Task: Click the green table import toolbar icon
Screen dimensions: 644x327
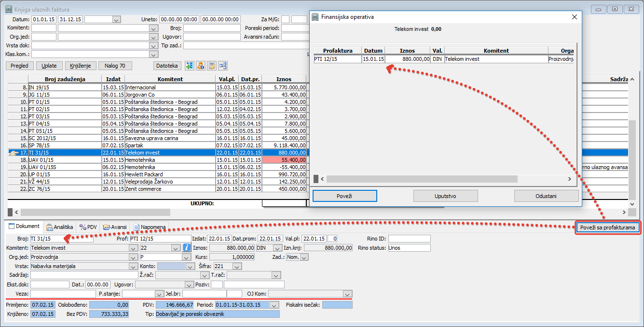Action: pyautogui.click(x=189, y=66)
